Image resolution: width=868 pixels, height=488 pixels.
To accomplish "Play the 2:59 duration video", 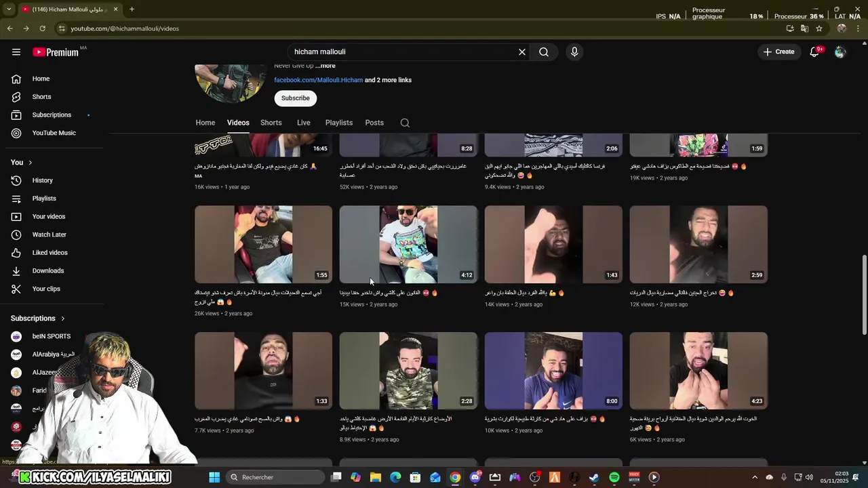I will [698, 245].
